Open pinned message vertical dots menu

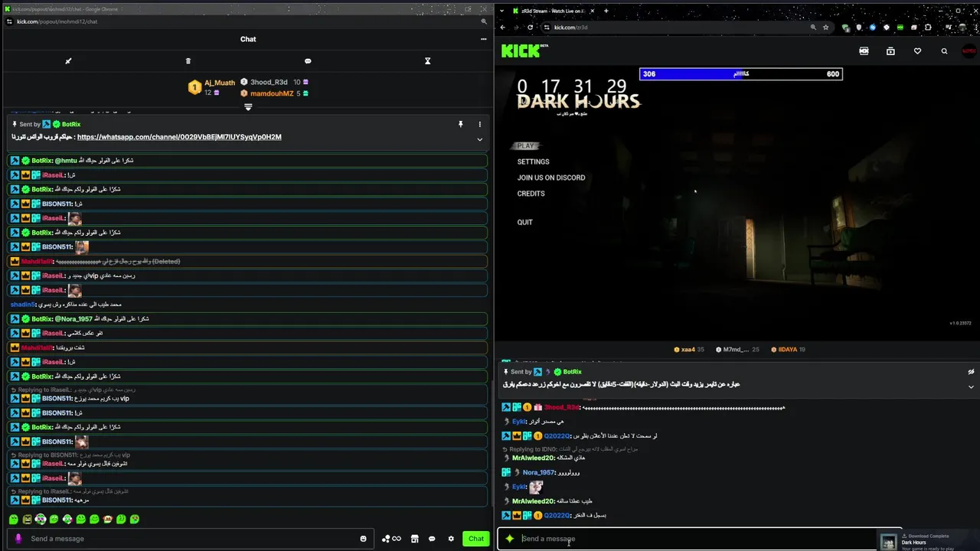(480, 124)
